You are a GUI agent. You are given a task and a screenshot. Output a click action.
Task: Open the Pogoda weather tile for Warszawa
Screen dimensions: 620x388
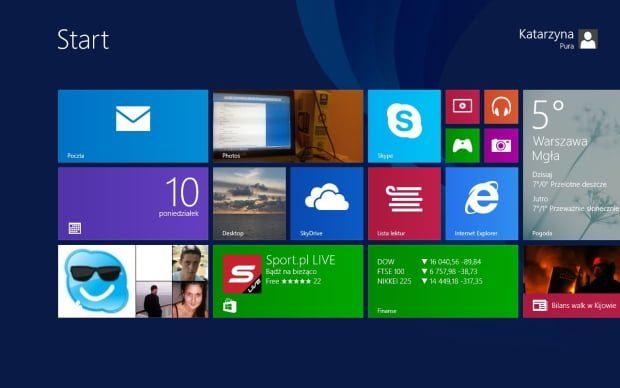tap(571, 165)
